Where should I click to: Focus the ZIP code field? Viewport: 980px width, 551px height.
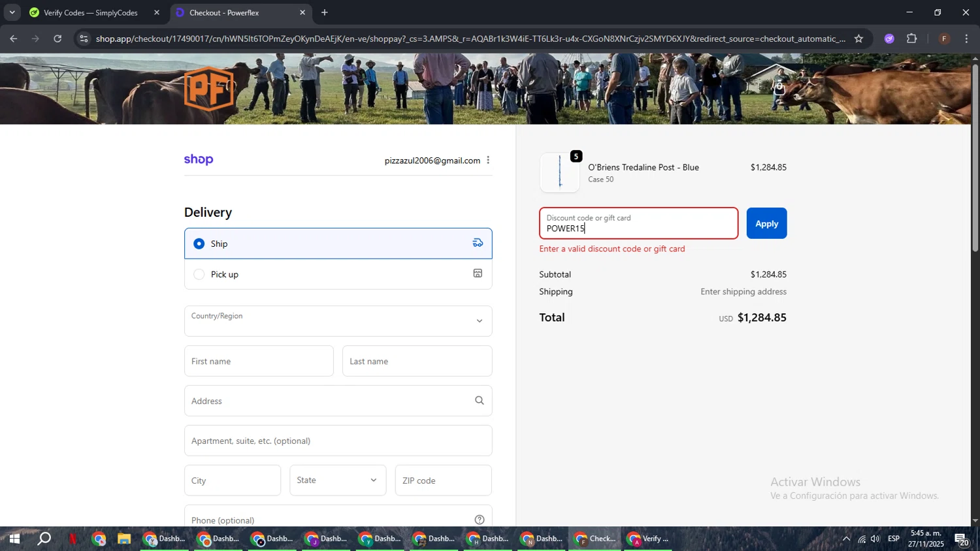coord(443,480)
